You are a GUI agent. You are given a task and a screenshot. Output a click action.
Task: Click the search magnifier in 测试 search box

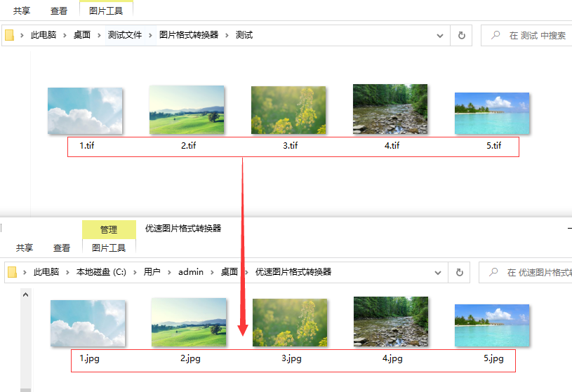click(x=495, y=35)
